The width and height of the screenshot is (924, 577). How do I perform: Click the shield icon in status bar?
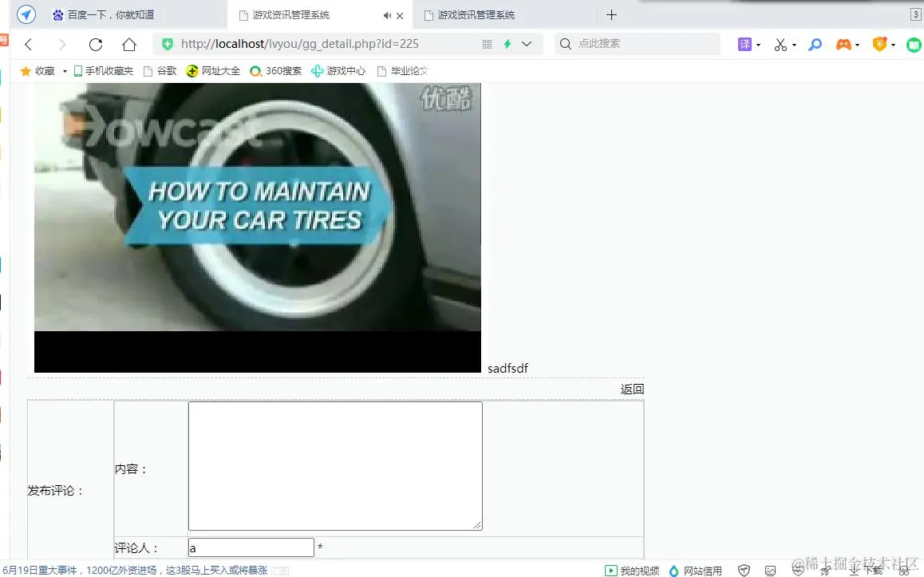[x=744, y=571]
